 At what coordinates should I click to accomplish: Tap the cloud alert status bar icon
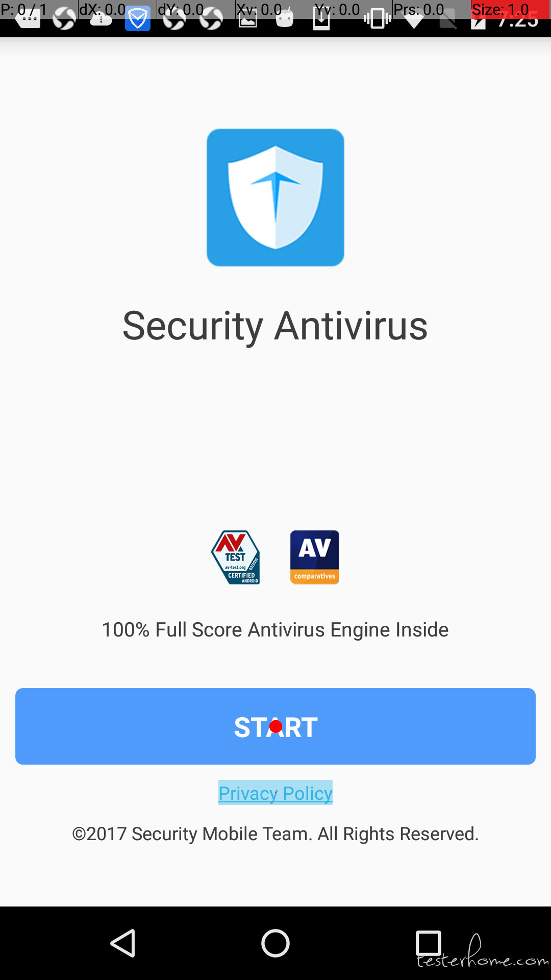pos(101,19)
